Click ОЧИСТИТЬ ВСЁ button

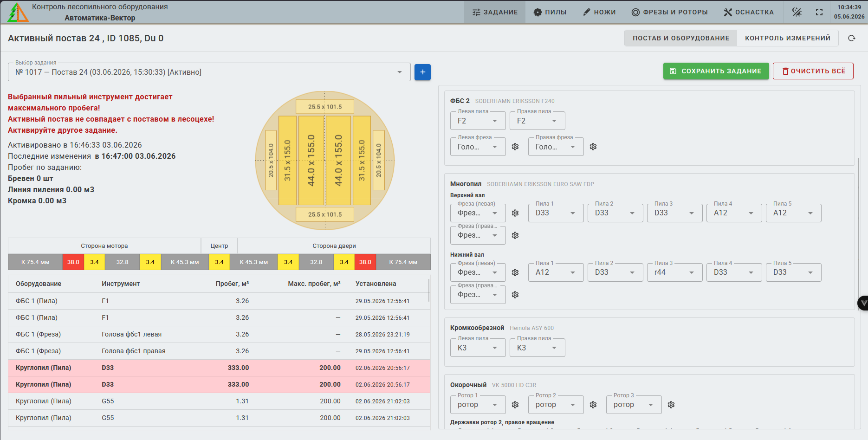tap(813, 71)
